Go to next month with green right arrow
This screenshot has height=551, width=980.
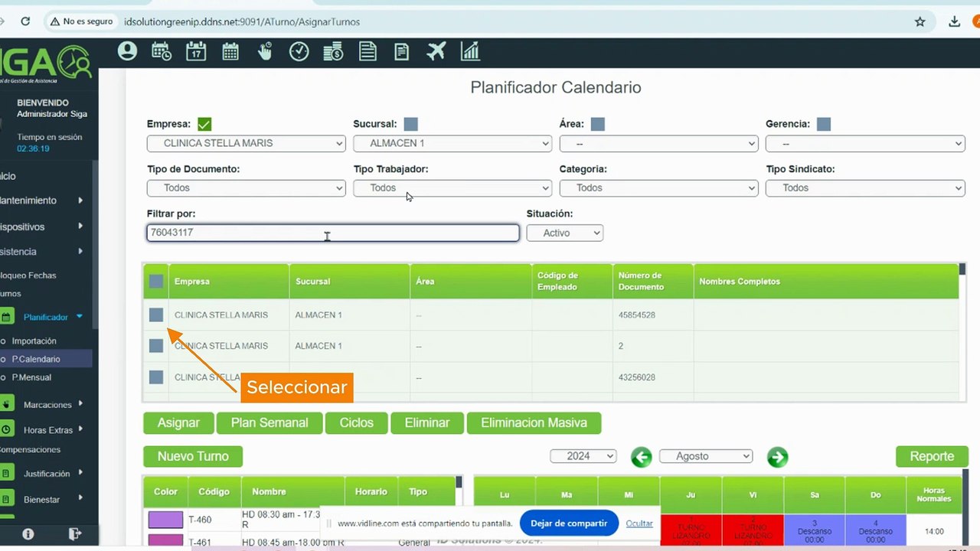click(x=778, y=457)
